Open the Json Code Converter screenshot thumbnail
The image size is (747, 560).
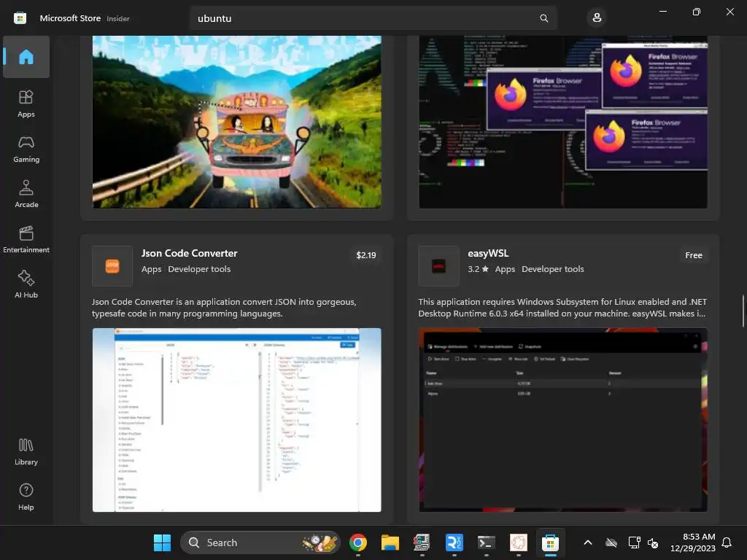[x=237, y=420]
